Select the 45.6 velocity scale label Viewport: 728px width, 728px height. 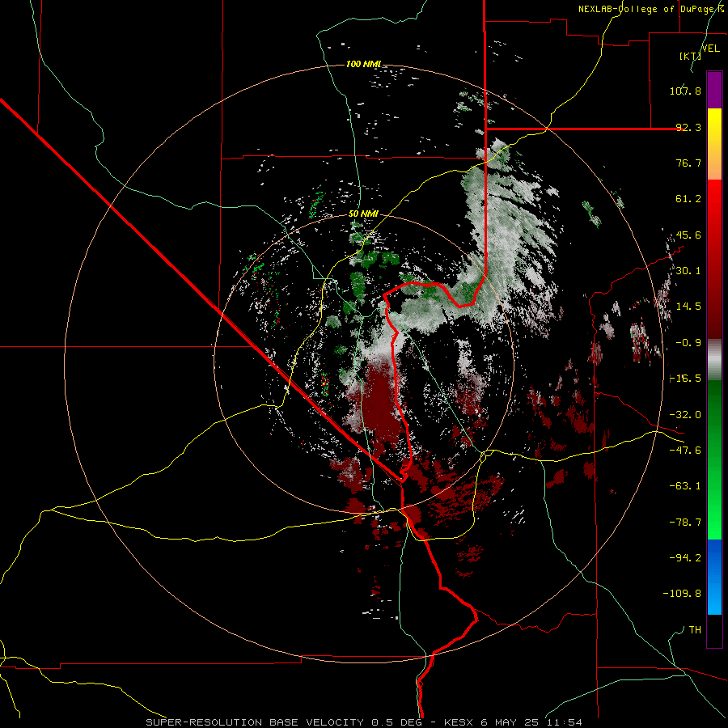click(688, 235)
